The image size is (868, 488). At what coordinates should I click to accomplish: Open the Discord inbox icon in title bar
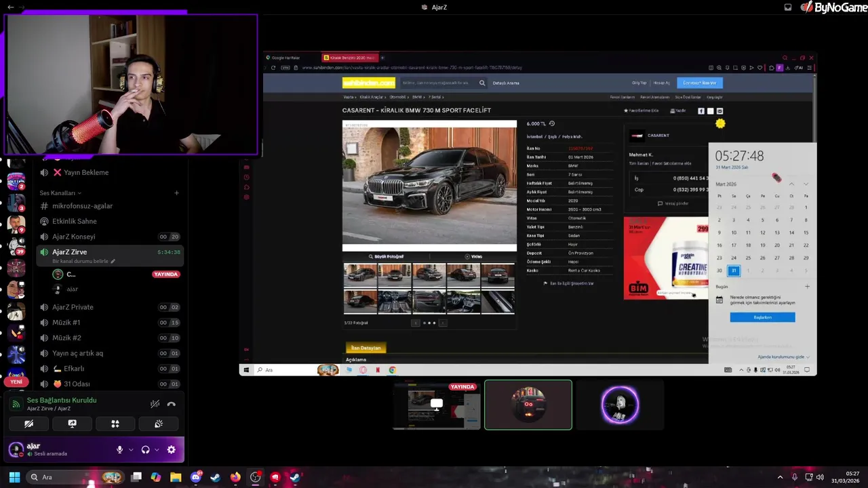[x=788, y=7]
